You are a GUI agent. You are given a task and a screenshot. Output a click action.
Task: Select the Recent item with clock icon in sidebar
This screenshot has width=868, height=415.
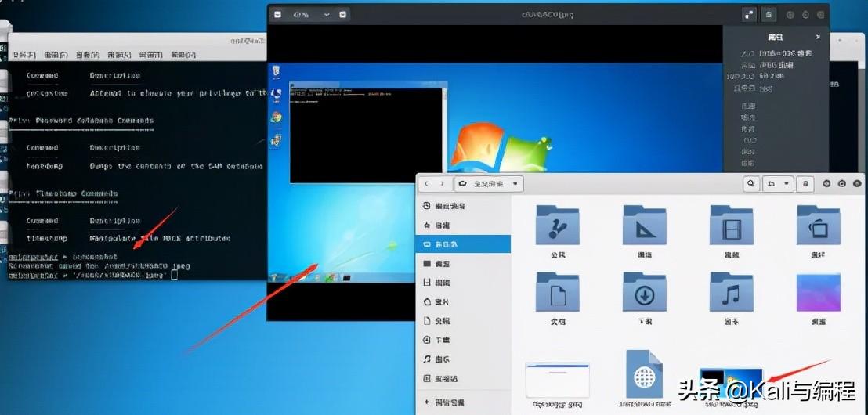(x=463, y=206)
